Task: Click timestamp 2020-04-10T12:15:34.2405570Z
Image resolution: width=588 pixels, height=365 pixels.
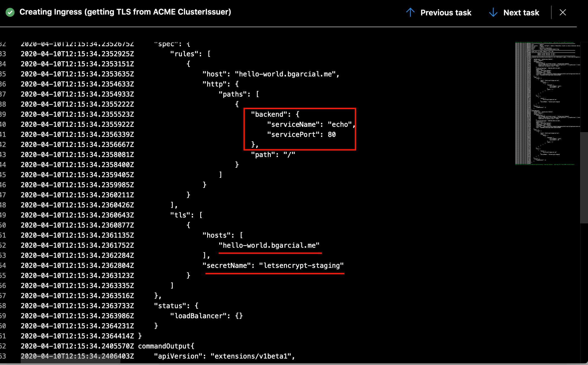Action: click(77, 346)
